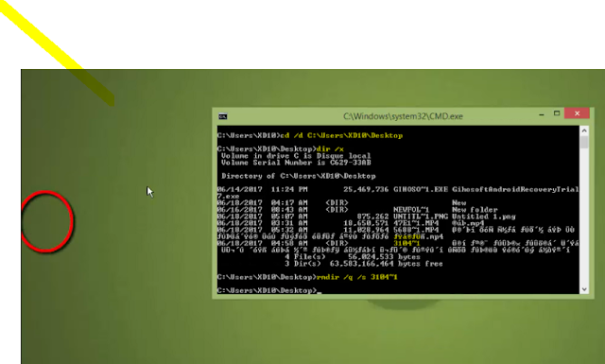
Task: Click the 25,469,736 file size
Action: click(x=366, y=189)
